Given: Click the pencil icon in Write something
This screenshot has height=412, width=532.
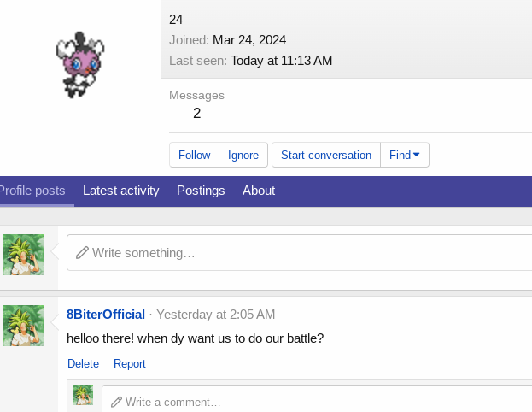Looking at the screenshot, I should (x=82, y=253).
